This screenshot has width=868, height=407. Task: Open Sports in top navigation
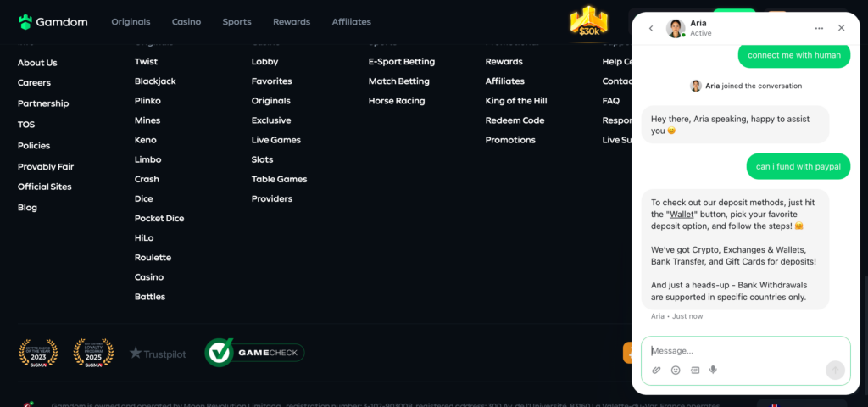point(237,22)
